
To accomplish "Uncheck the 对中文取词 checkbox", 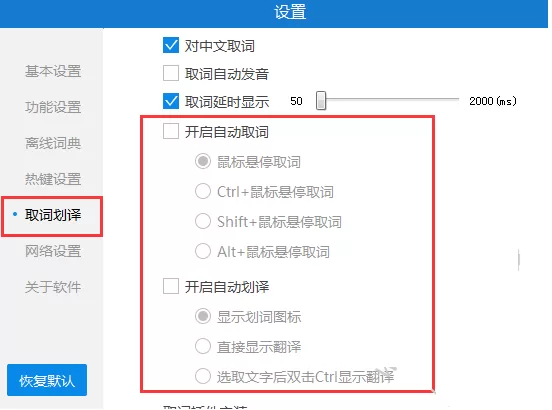I will [x=171, y=45].
